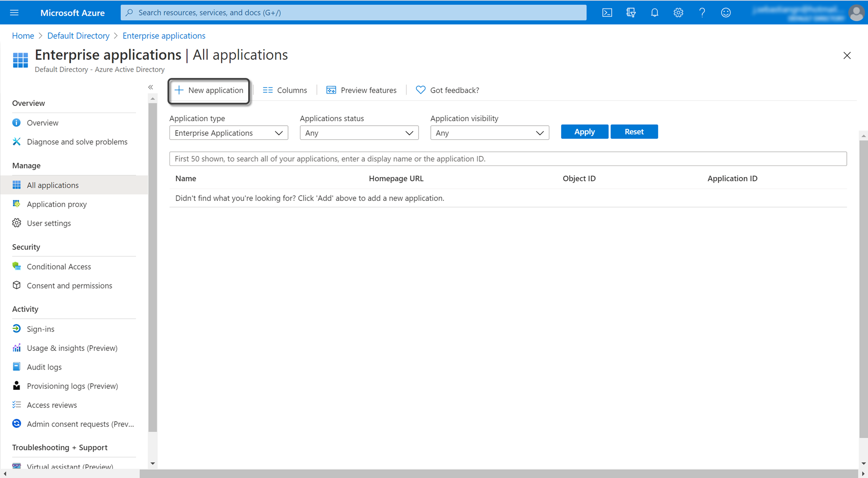Click the Got feedback heart icon
The image size is (868, 478).
[420, 90]
